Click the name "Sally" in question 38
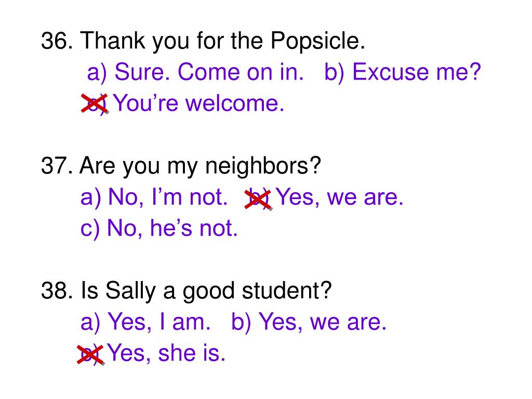The width and height of the screenshot is (532, 399). 123,291
